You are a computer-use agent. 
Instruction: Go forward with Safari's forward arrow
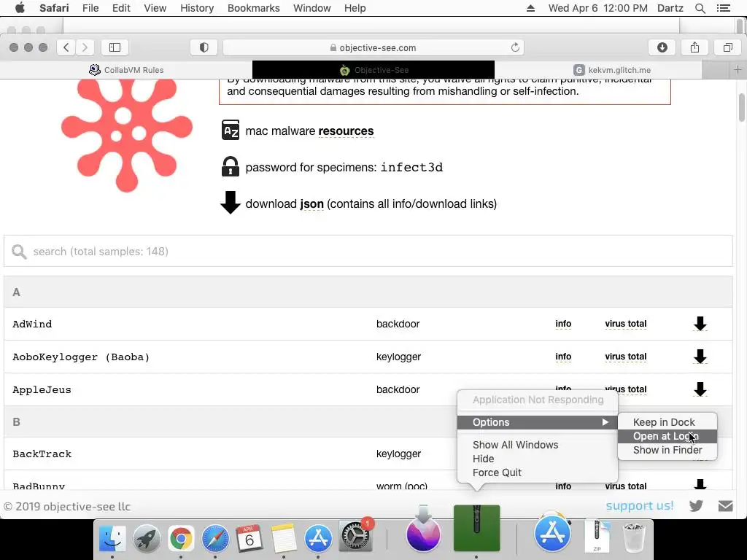tap(85, 47)
